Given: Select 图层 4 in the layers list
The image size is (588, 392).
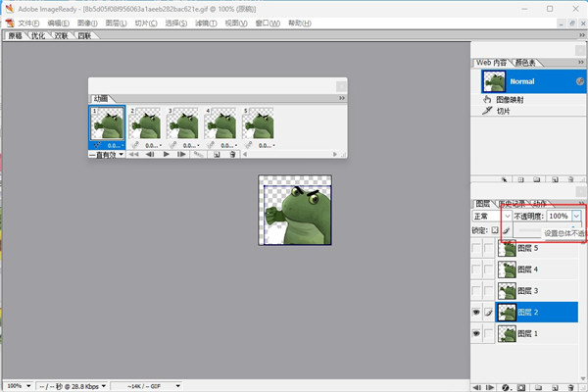Looking at the screenshot, I should (529, 269).
